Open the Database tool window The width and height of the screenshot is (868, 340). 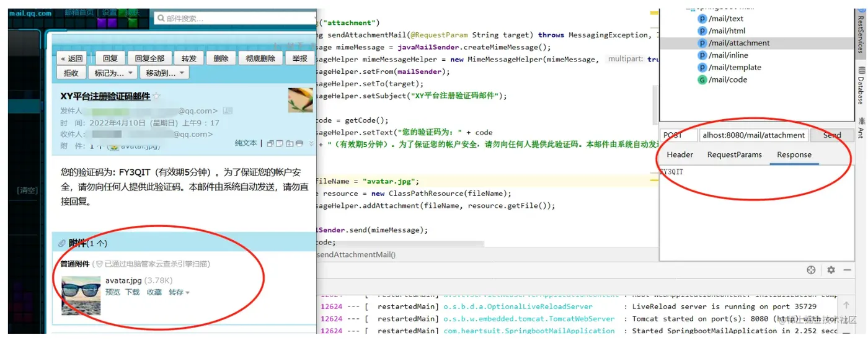(x=861, y=87)
